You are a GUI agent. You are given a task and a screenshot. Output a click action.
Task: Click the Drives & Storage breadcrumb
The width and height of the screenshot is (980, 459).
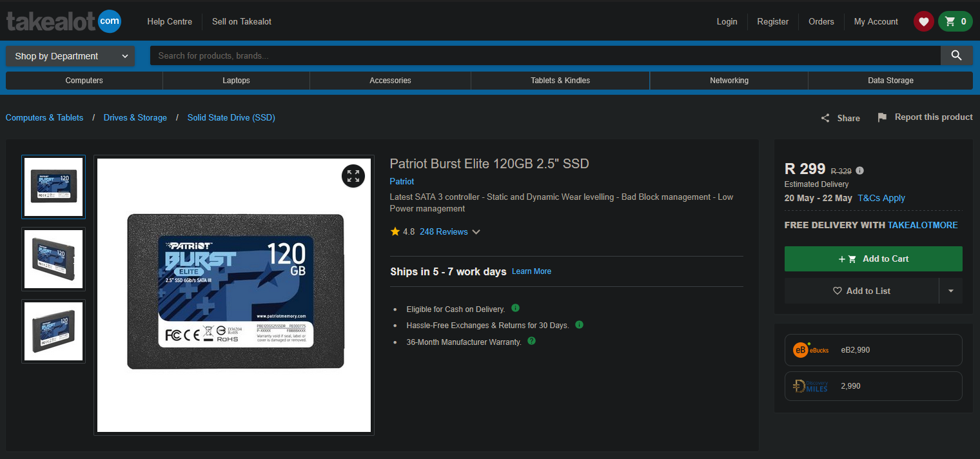pos(135,117)
